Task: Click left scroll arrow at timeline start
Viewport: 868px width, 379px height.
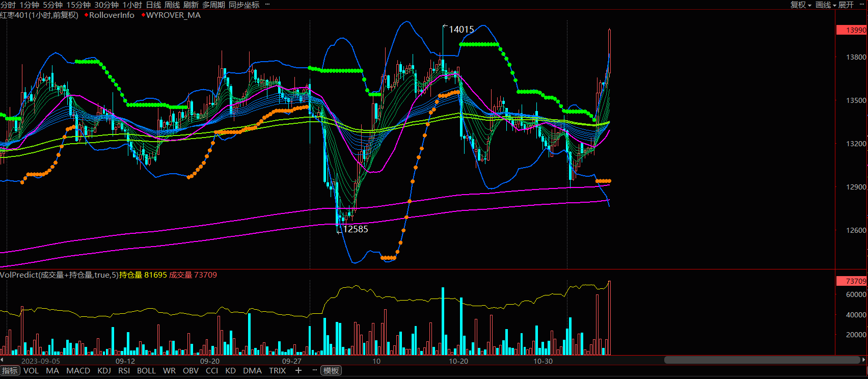Action: coord(3,360)
